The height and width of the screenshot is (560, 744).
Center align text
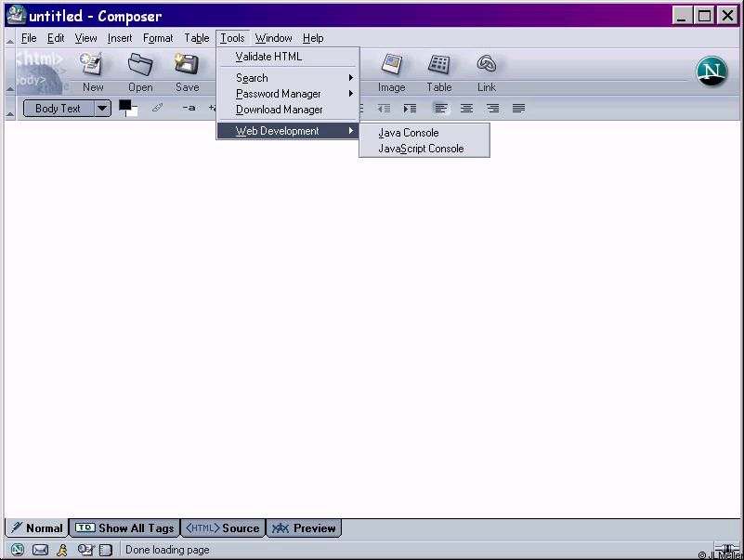[467, 109]
